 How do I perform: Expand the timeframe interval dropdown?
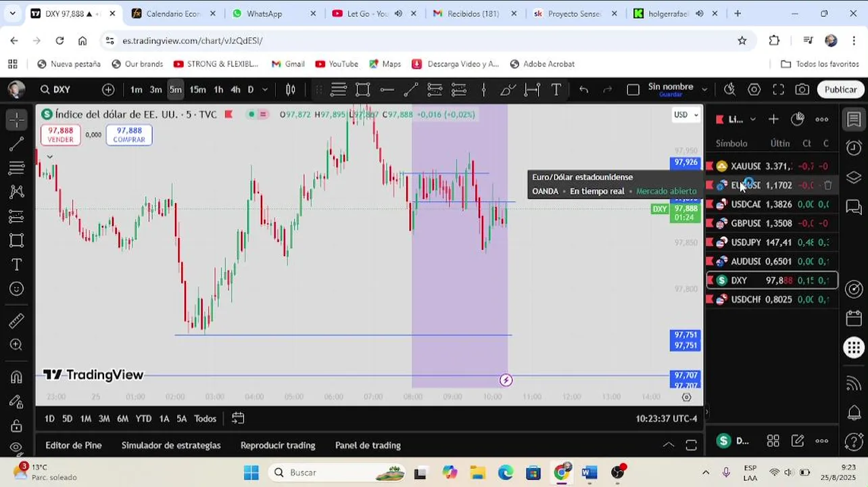tap(265, 89)
